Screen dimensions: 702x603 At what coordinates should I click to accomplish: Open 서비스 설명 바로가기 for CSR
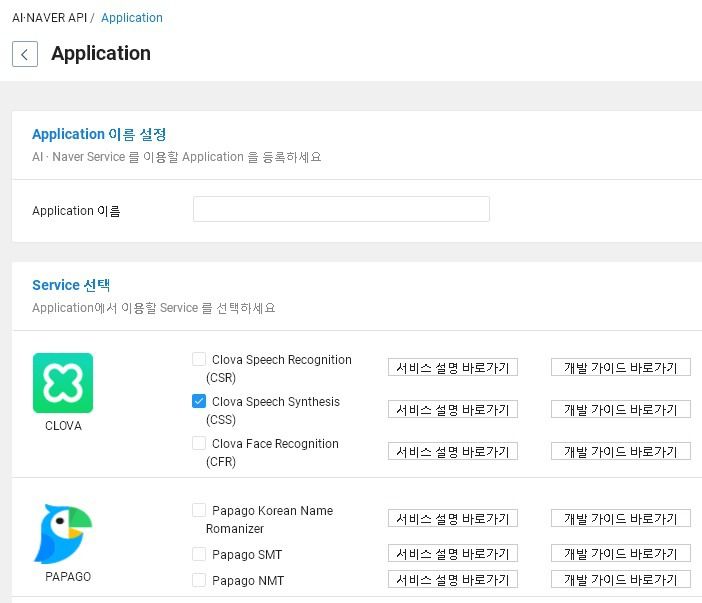pyautogui.click(x=453, y=367)
